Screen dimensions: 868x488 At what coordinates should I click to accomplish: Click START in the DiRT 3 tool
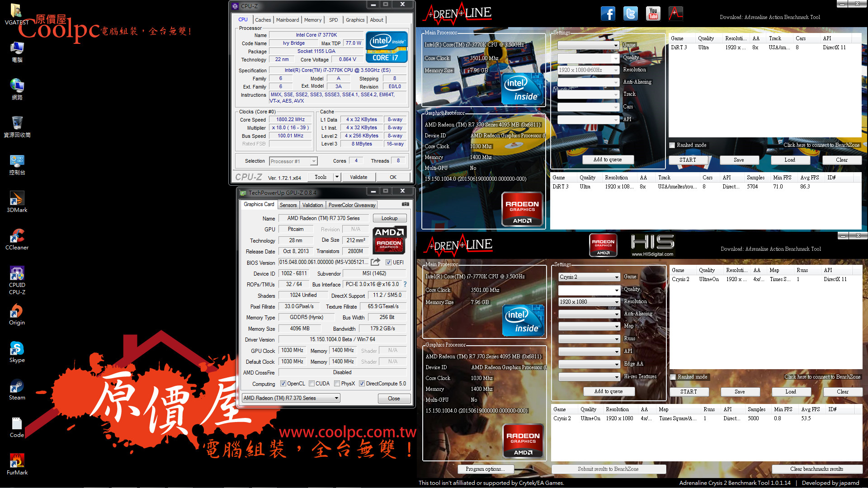click(688, 160)
